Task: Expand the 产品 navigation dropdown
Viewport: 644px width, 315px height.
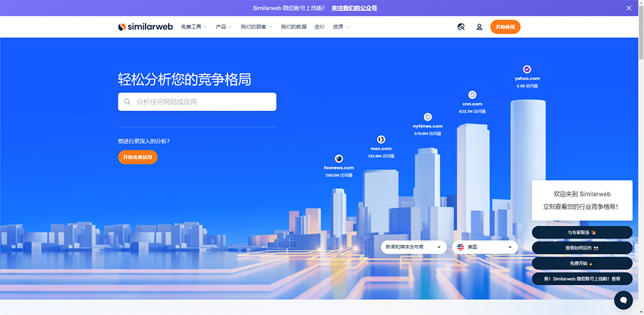Action: pos(224,27)
